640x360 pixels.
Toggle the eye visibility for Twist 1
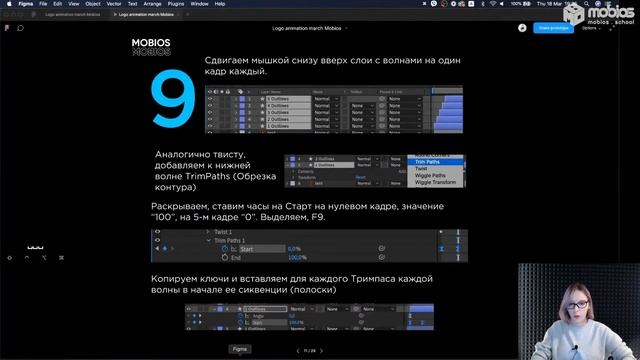click(x=157, y=232)
